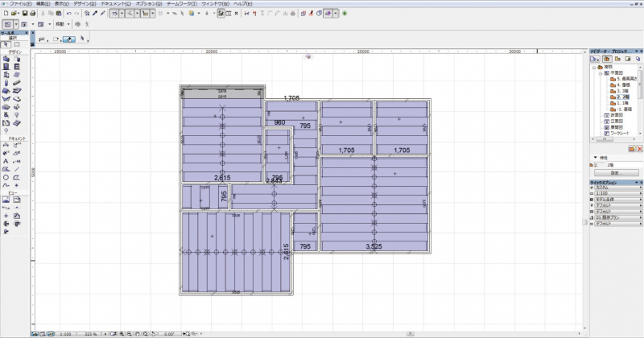The height and width of the screenshot is (338, 644).
Task: Select the Wall tool in toolbox
Action: pos(6,59)
